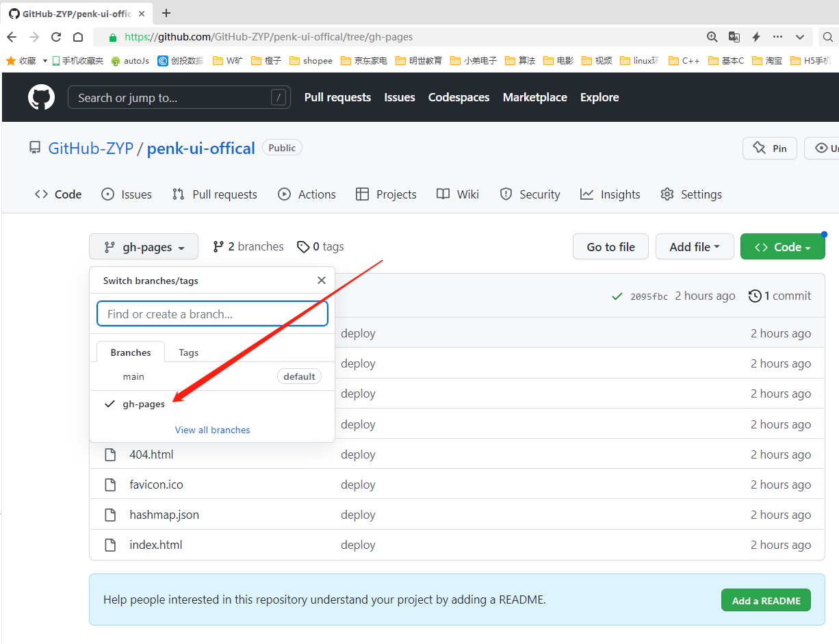Select the Insights tab
The width and height of the screenshot is (839, 644).
[610, 194]
